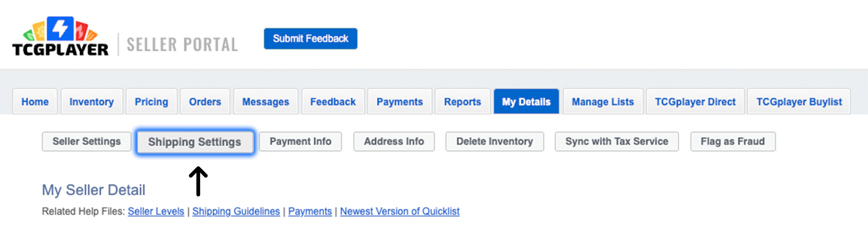Click the Submit Feedback button
Image resolution: width=868 pixels, height=237 pixels.
[x=311, y=38]
